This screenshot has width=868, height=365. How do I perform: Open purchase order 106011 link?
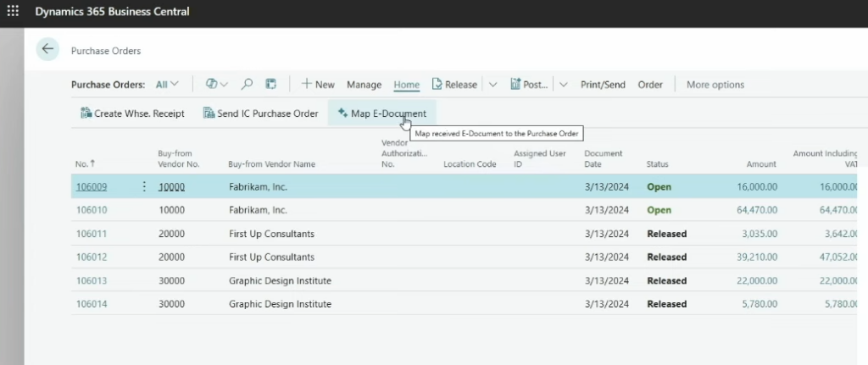[92, 234]
